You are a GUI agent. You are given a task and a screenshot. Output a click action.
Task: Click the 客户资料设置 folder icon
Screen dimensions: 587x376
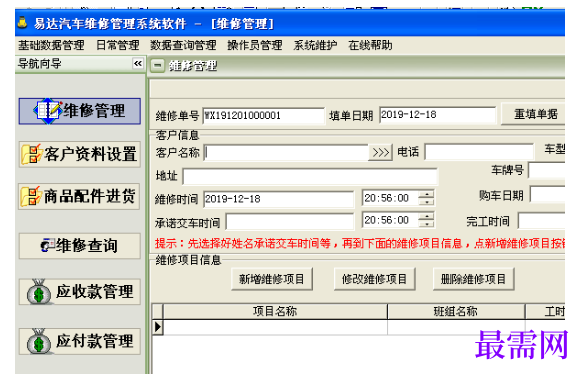click(31, 154)
